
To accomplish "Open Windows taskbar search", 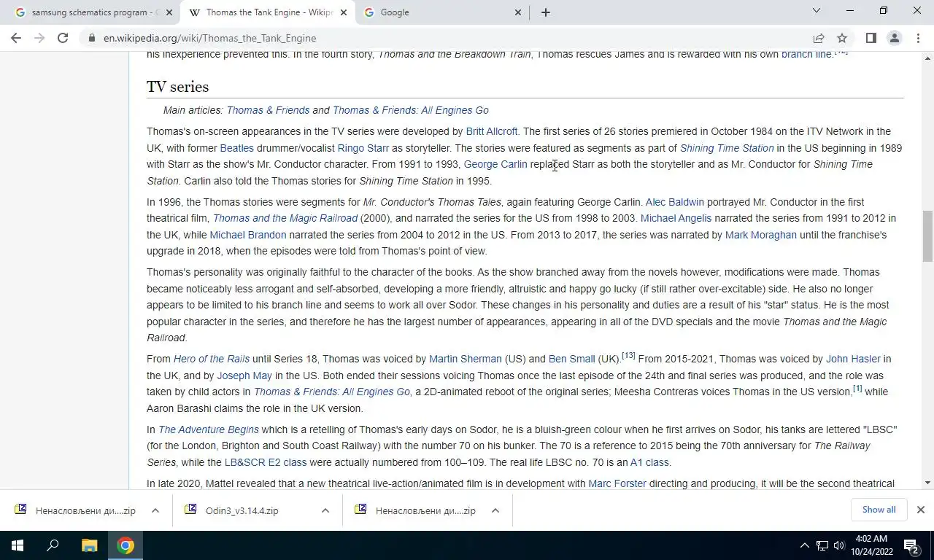I will pyautogui.click(x=53, y=545).
